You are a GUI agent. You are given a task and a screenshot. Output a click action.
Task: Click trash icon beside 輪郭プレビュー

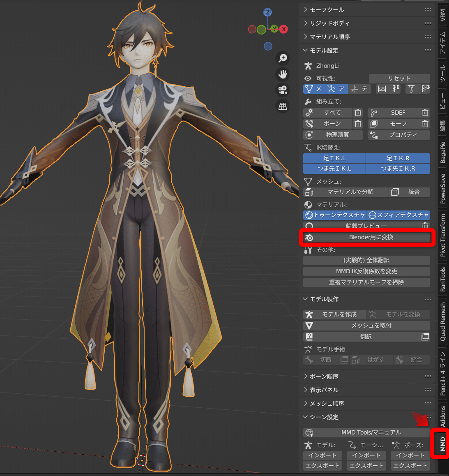425,225
